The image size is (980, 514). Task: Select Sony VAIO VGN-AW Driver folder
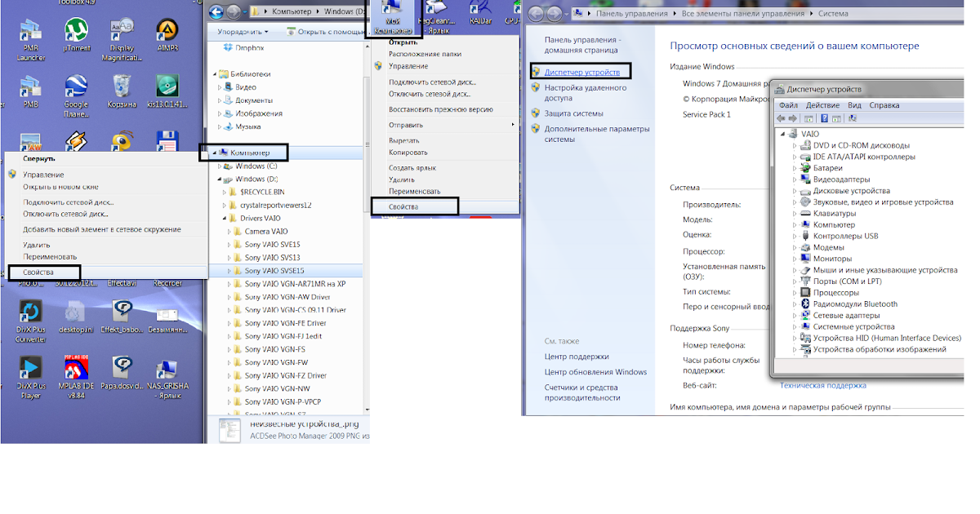(287, 297)
